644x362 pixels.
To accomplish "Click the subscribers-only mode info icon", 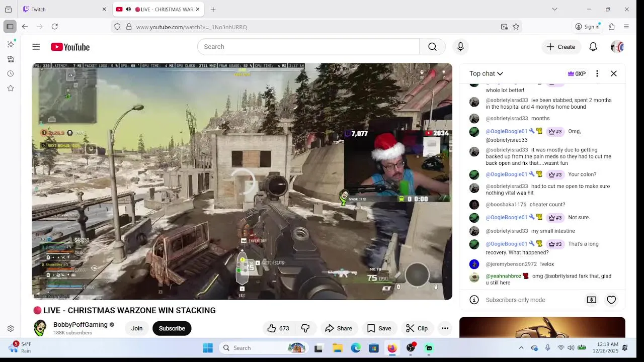I will click(x=474, y=300).
